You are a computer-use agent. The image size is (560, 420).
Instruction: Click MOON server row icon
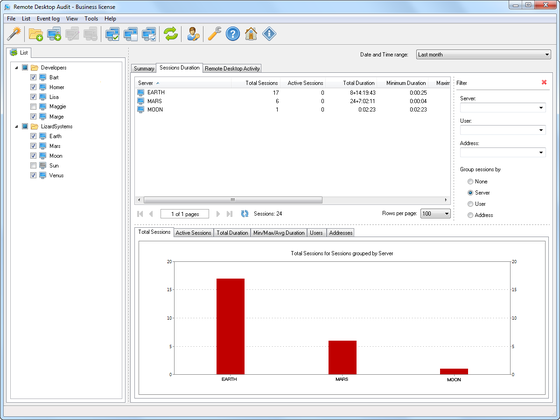point(141,110)
